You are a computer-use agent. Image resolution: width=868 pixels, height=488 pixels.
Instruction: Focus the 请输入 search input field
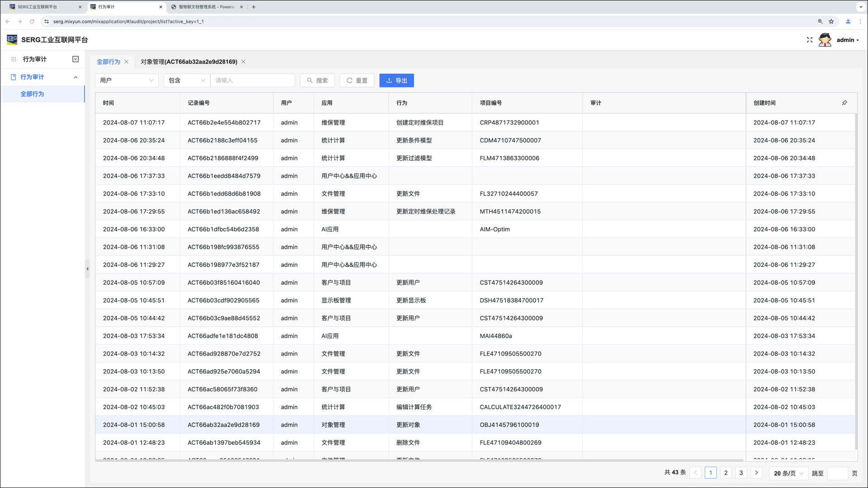point(252,80)
